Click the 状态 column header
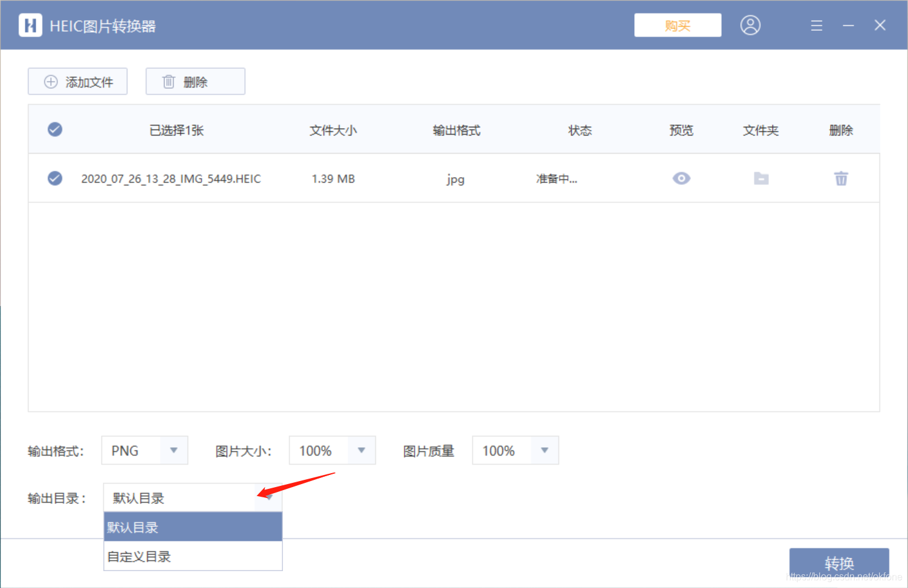The width and height of the screenshot is (908, 588). (580, 131)
